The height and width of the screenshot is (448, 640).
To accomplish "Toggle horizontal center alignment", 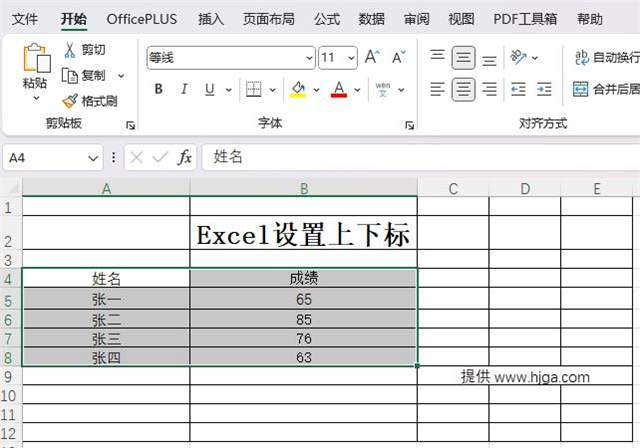I will click(463, 89).
